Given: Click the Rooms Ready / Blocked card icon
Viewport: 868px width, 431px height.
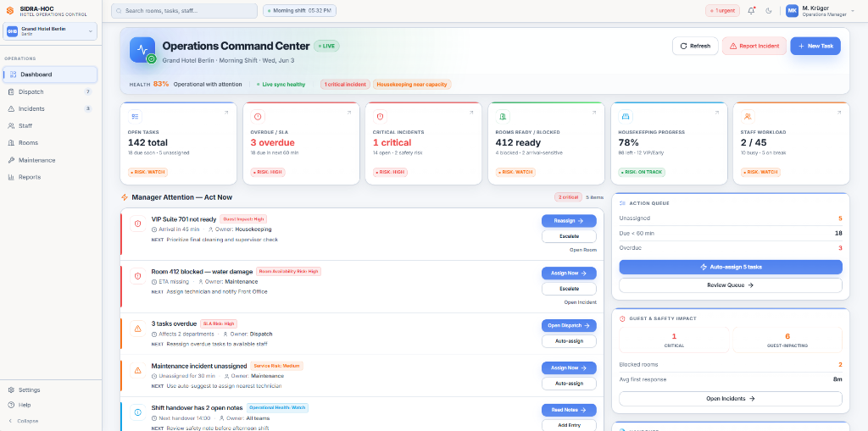Looking at the screenshot, I should click(503, 116).
